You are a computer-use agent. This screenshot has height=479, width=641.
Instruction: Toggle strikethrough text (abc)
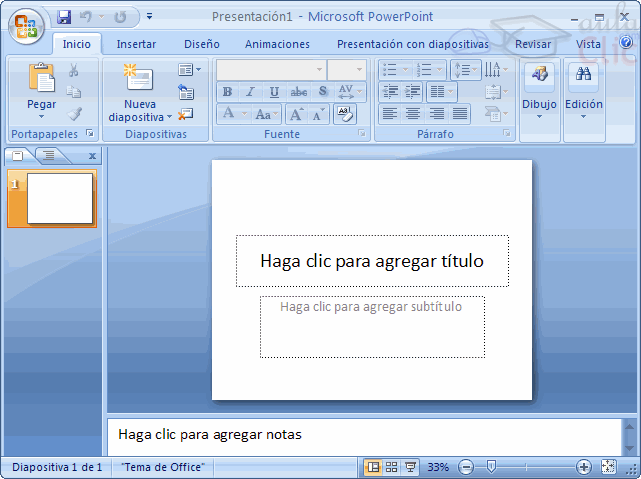(298, 92)
